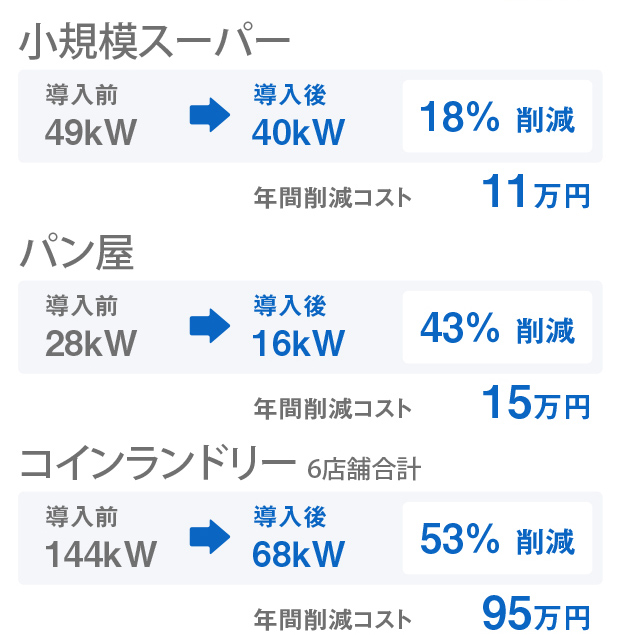
Task: Click the パン屋 heading
Action: [x=77, y=252]
